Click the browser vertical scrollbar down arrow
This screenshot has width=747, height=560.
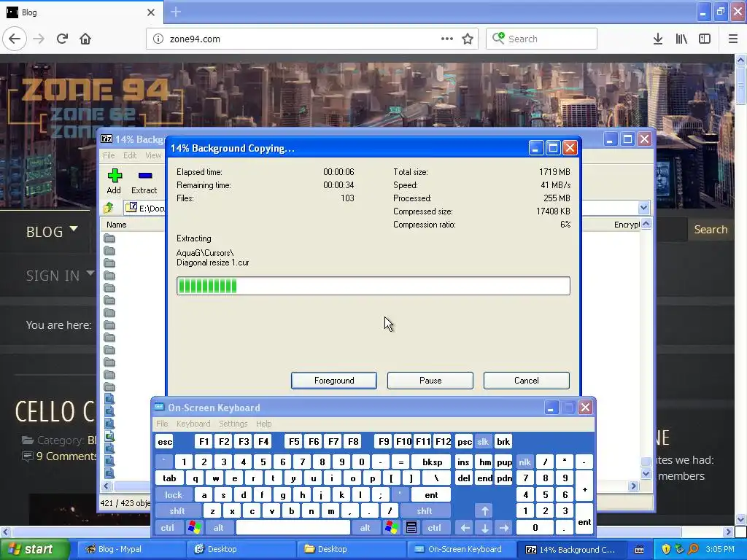pos(740,519)
